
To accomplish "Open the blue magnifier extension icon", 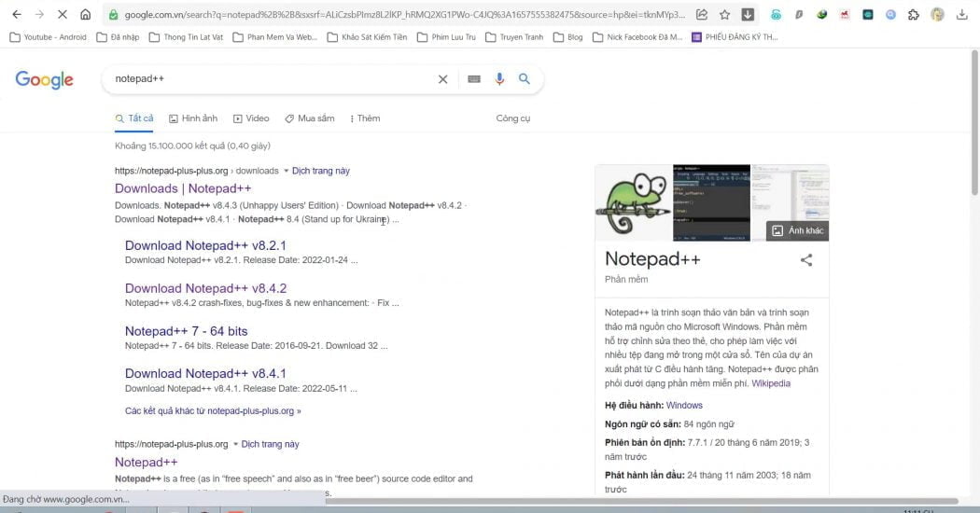I will [890, 14].
